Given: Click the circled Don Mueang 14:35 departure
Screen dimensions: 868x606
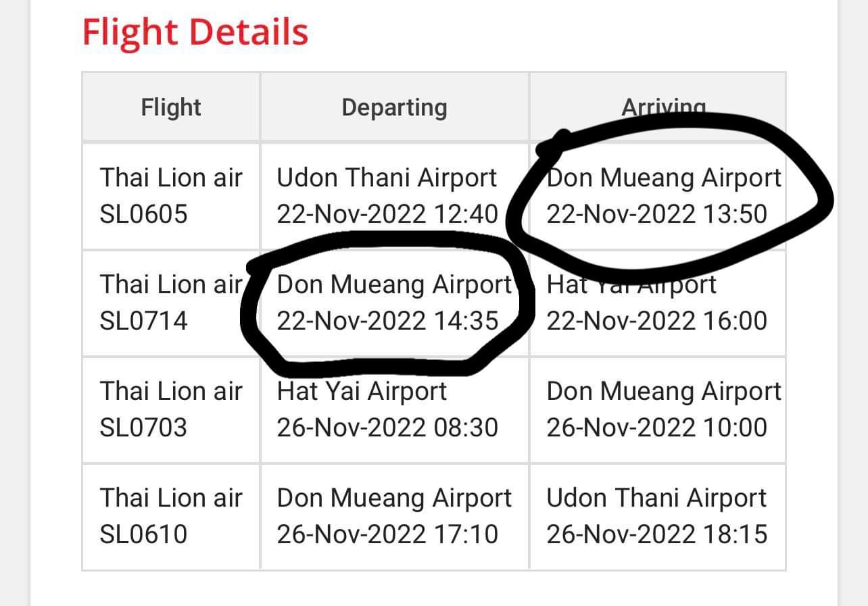Looking at the screenshot, I should pyautogui.click(x=395, y=303).
